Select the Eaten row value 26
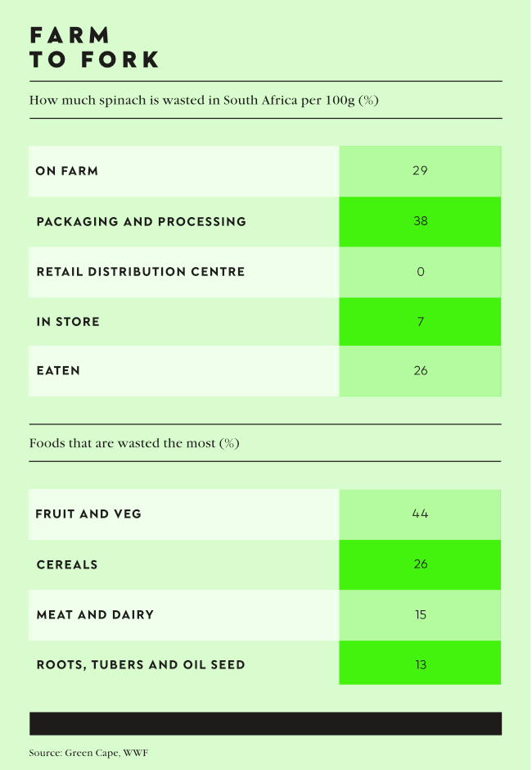The height and width of the screenshot is (770, 532). click(420, 370)
